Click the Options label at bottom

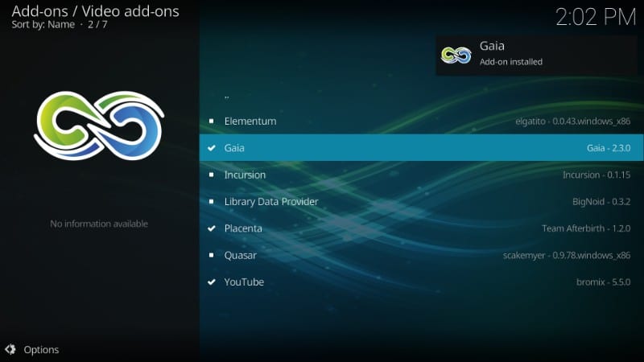(41, 350)
